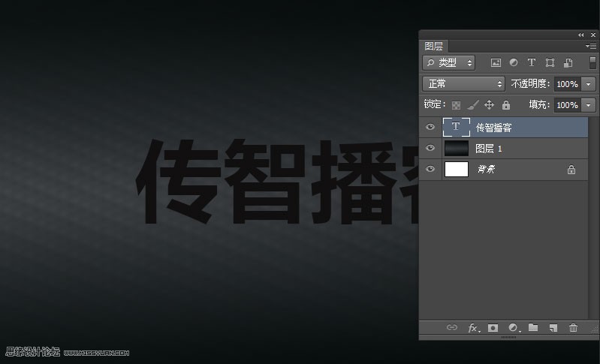Delete layer with the trash icon
Image resolution: width=600 pixels, height=364 pixels.
(x=573, y=328)
